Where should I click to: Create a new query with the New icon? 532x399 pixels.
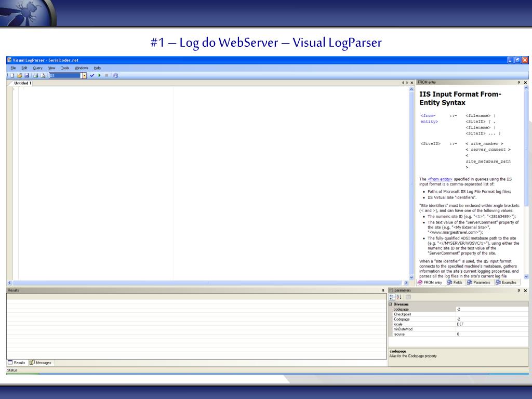coord(12,76)
